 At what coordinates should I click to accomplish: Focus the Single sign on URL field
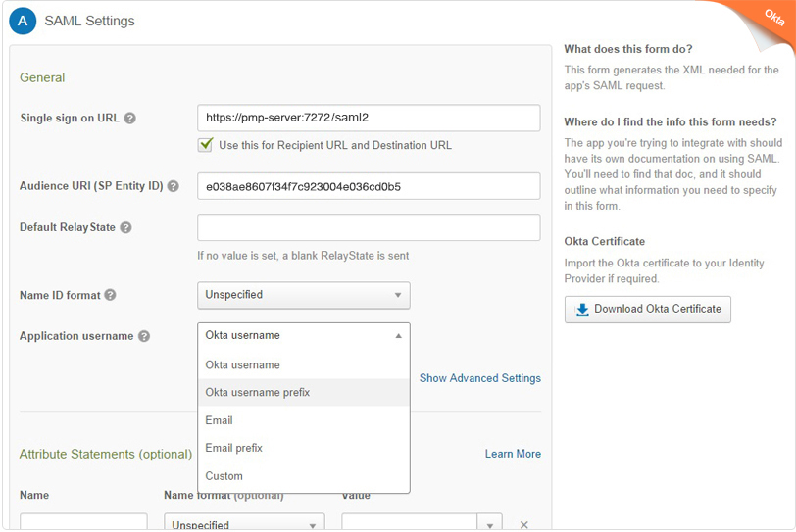click(x=369, y=119)
